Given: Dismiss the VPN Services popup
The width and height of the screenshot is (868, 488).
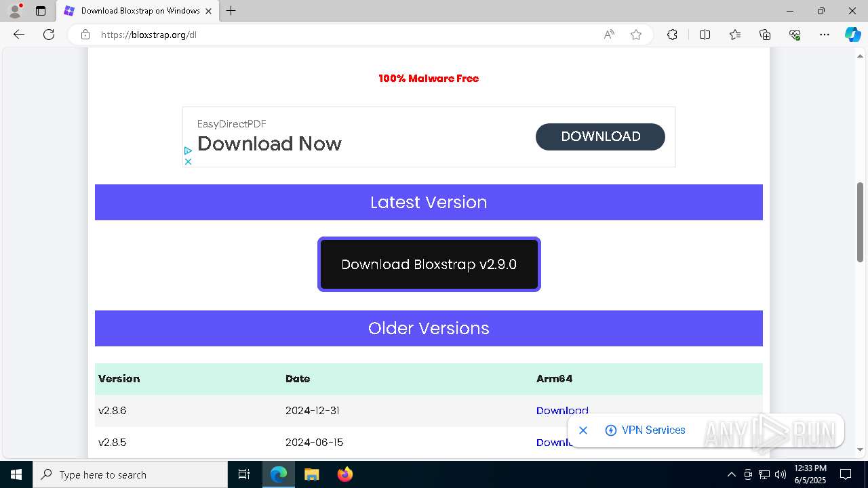Looking at the screenshot, I should 583,430.
